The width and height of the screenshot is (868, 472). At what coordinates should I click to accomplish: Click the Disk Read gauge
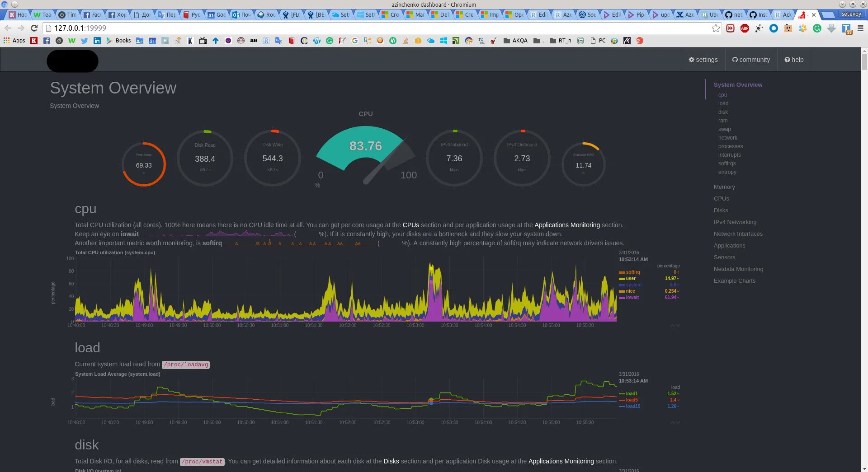click(x=205, y=158)
